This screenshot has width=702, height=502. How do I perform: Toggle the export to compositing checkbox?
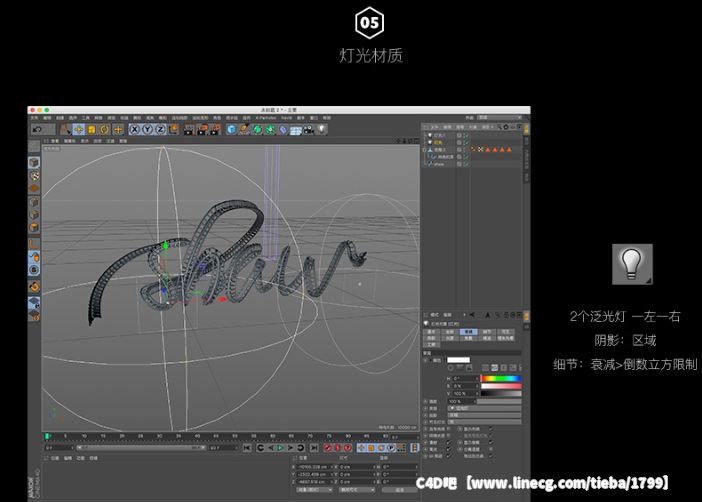491,456
